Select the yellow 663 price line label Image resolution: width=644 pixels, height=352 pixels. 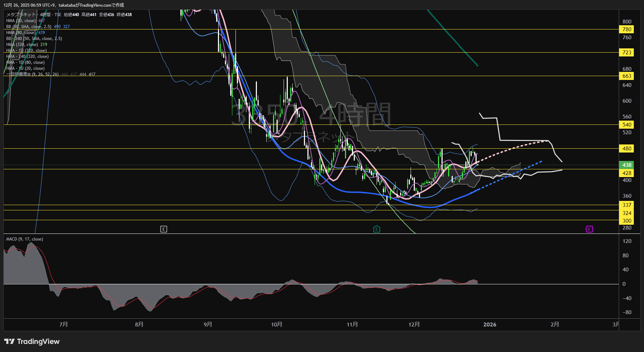627,76
